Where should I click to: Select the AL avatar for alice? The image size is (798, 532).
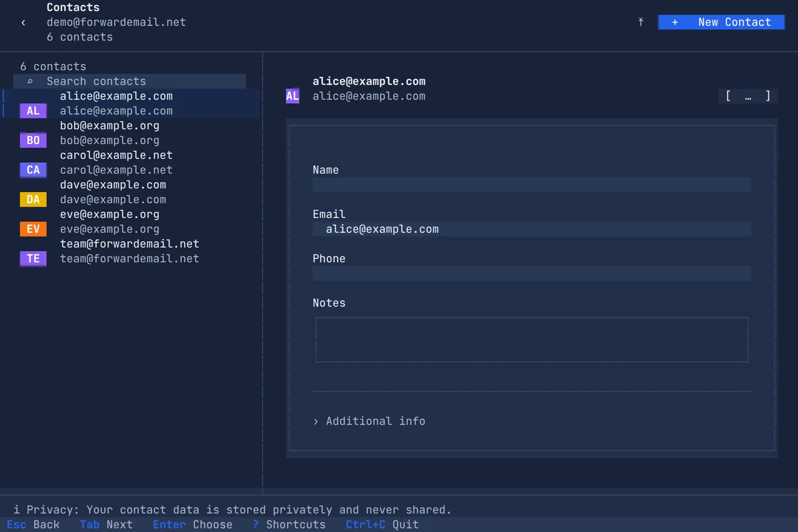(x=33, y=111)
